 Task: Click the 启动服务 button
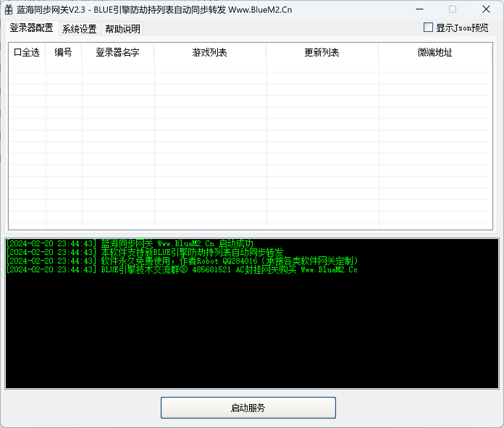click(x=248, y=407)
